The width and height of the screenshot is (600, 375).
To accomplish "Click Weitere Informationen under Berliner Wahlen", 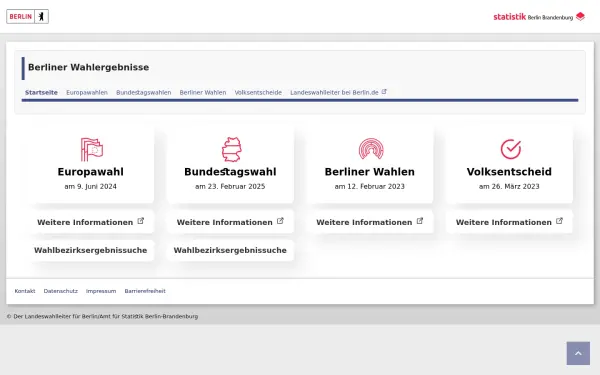I will (370, 222).
